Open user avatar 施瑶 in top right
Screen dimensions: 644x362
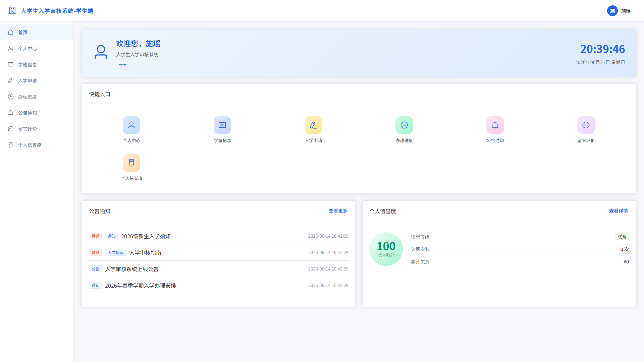click(x=612, y=11)
